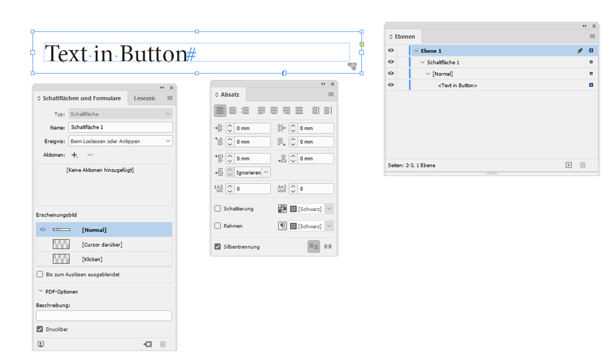The image size is (615, 364).
Task: Hide Schaltfläche 1 via eye icon
Action: tap(391, 62)
